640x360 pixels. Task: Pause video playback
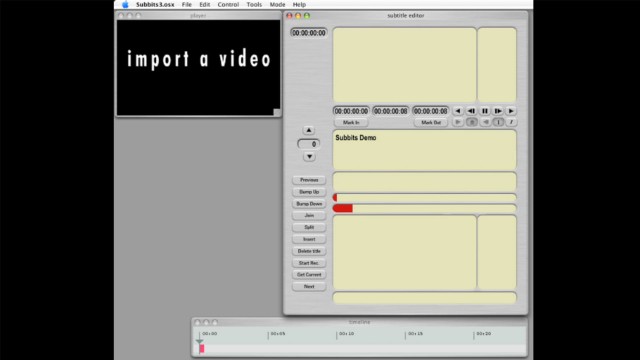(x=484, y=111)
